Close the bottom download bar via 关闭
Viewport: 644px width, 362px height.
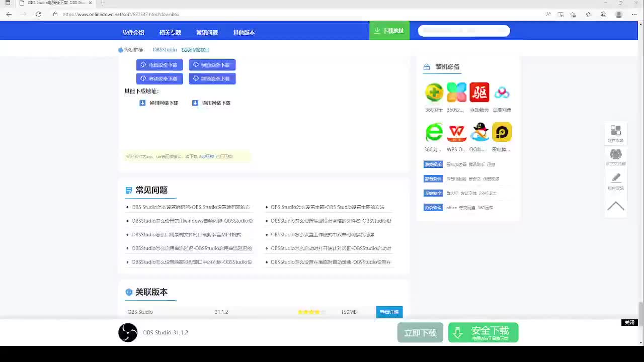[x=629, y=323]
